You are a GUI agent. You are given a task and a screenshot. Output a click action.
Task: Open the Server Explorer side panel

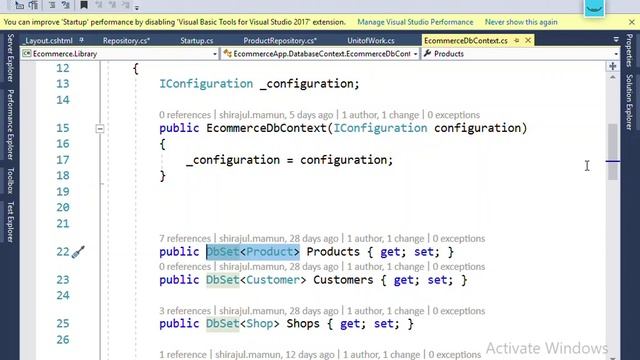click(x=10, y=58)
